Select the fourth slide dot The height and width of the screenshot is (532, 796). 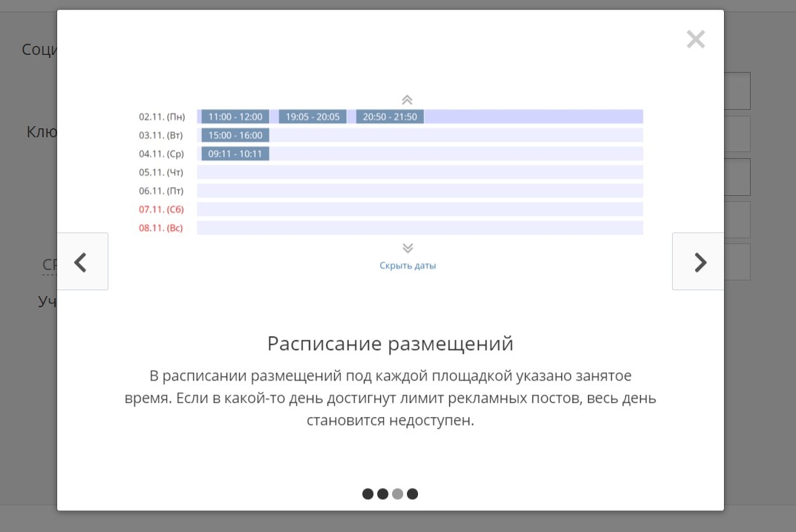pyautogui.click(x=412, y=494)
